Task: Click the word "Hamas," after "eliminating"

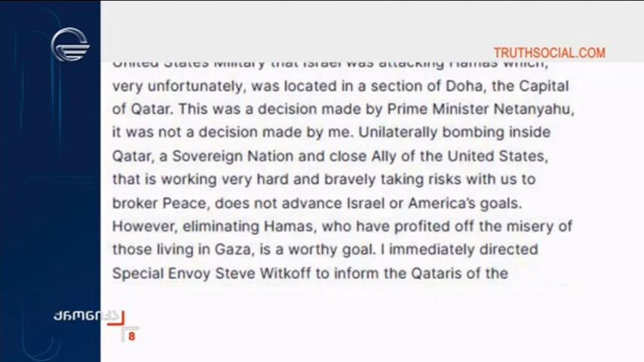Action: (x=290, y=227)
